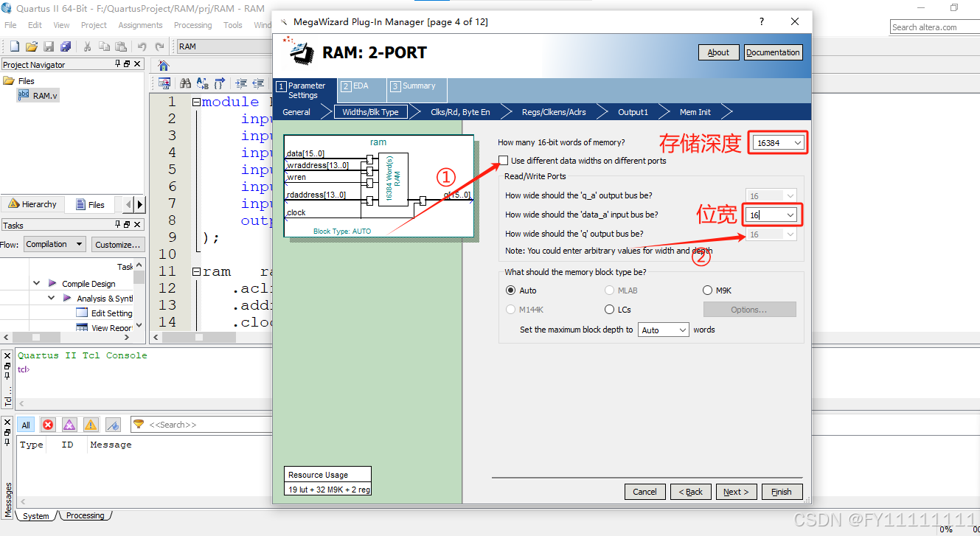Collapse the Analysis & Synthesis task row
Screen dimensions: 980x536
[52, 298]
